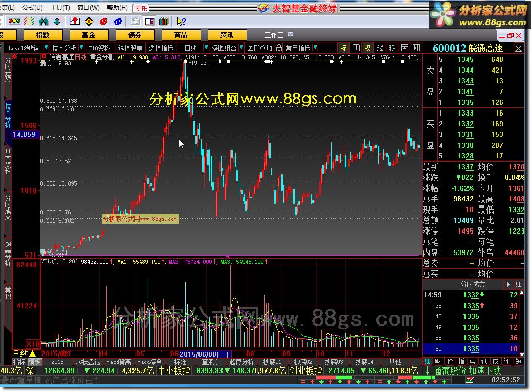Click the side panel toggle arrow icon
This screenshot has height=392, width=532.
[416, 48]
